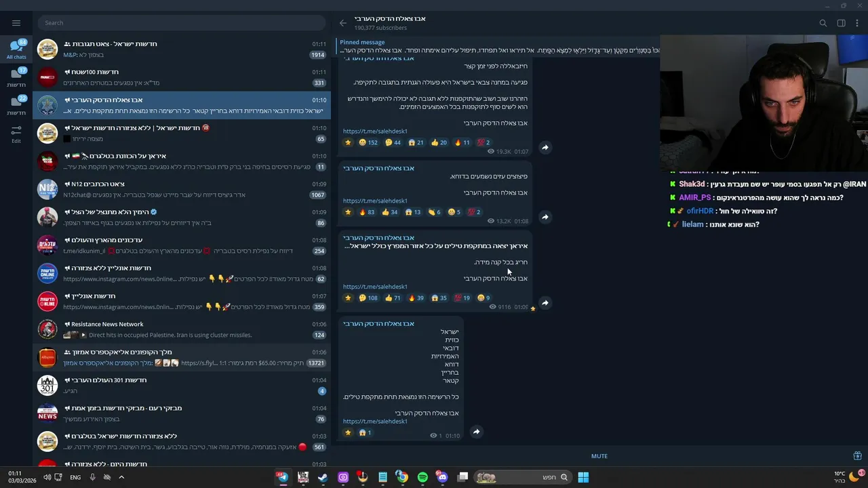The height and width of the screenshot is (488, 868).
Task: Click the MUTE channel button
Action: (x=599, y=456)
